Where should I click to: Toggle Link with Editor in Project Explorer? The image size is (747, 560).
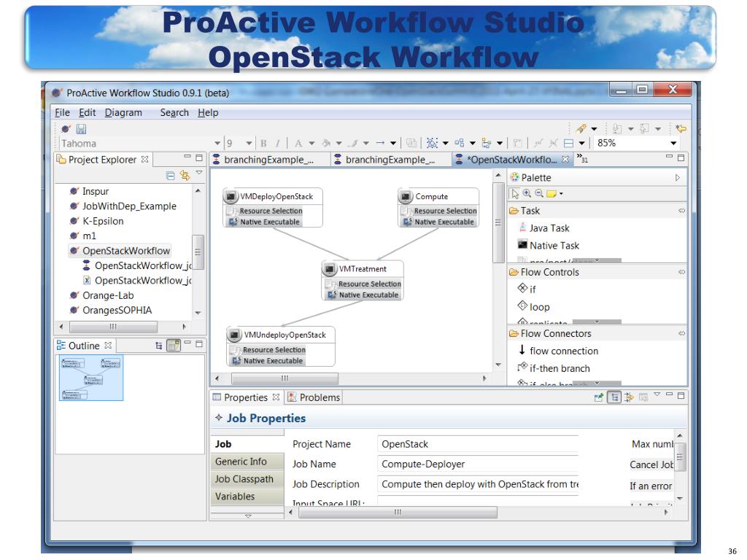click(185, 176)
